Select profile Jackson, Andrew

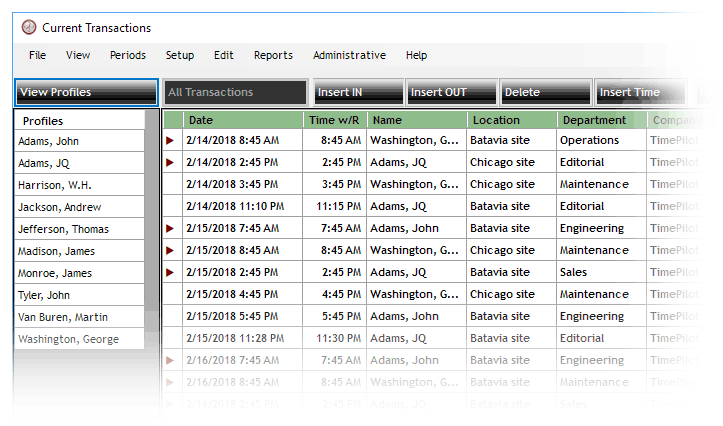[x=79, y=207]
